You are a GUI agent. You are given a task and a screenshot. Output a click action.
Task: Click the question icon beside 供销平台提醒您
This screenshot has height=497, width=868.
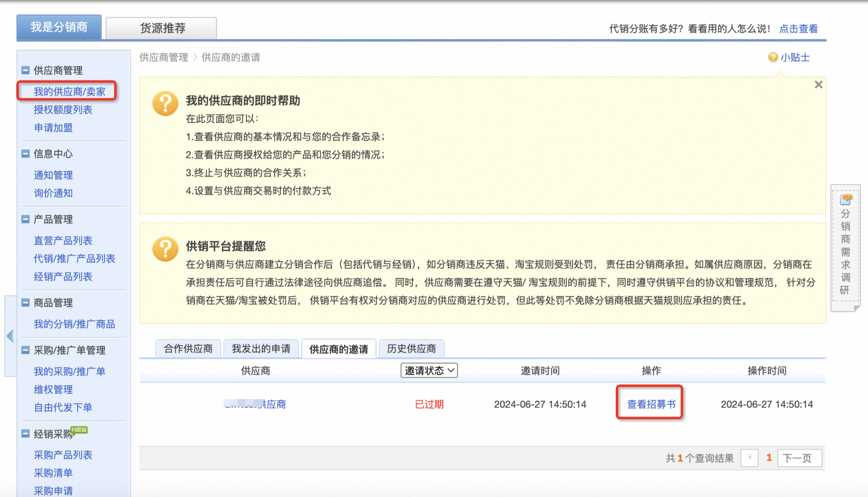165,249
